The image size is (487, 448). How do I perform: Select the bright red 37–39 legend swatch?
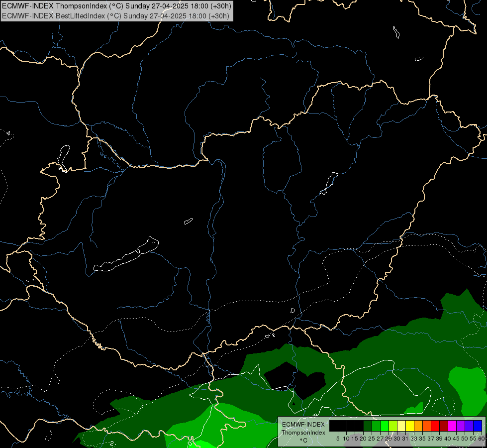[x=435, y=426]
